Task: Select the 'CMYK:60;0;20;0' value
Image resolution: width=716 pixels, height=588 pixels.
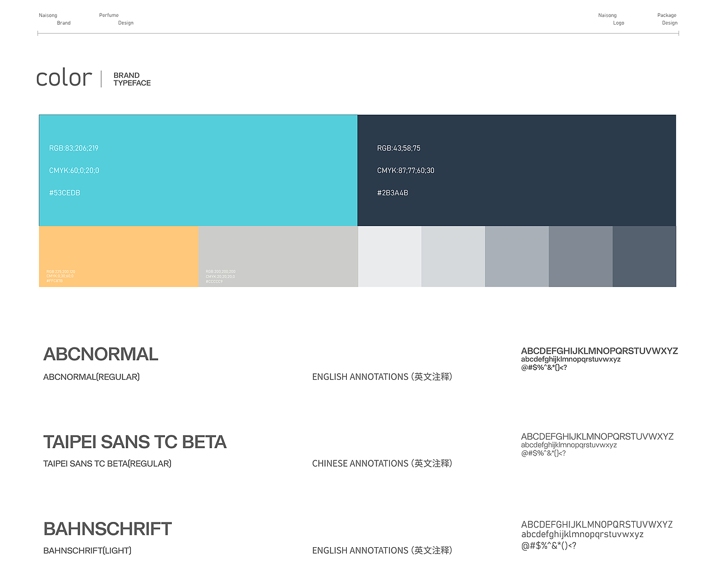Action: [74, 171]
